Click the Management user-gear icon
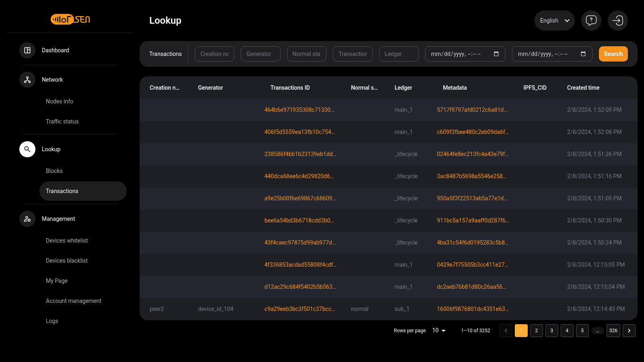 (27, 219)
